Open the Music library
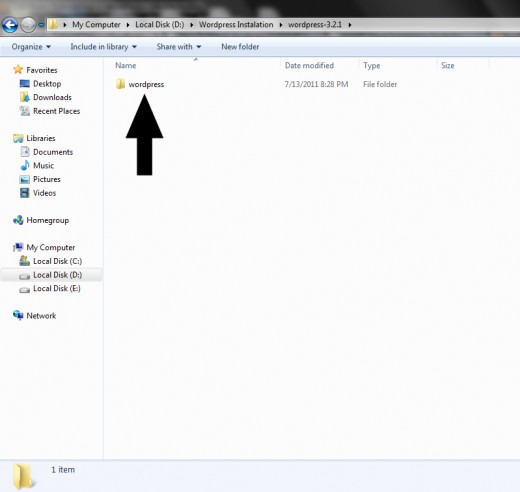 point(43,165)
